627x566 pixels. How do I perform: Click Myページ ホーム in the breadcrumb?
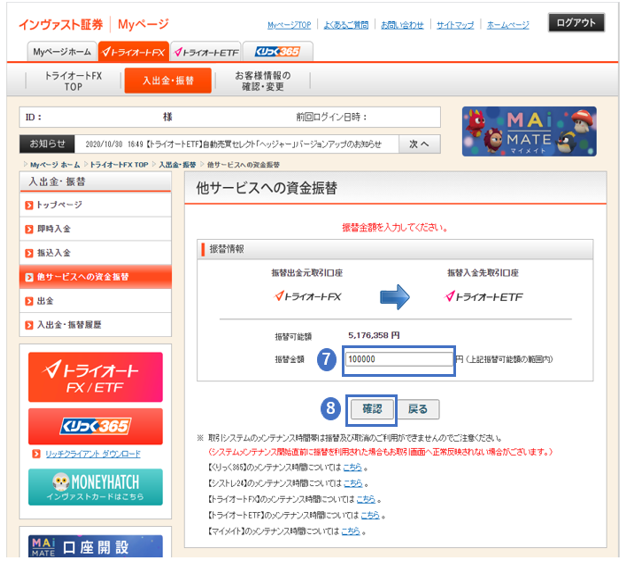(x=55, y=165)
